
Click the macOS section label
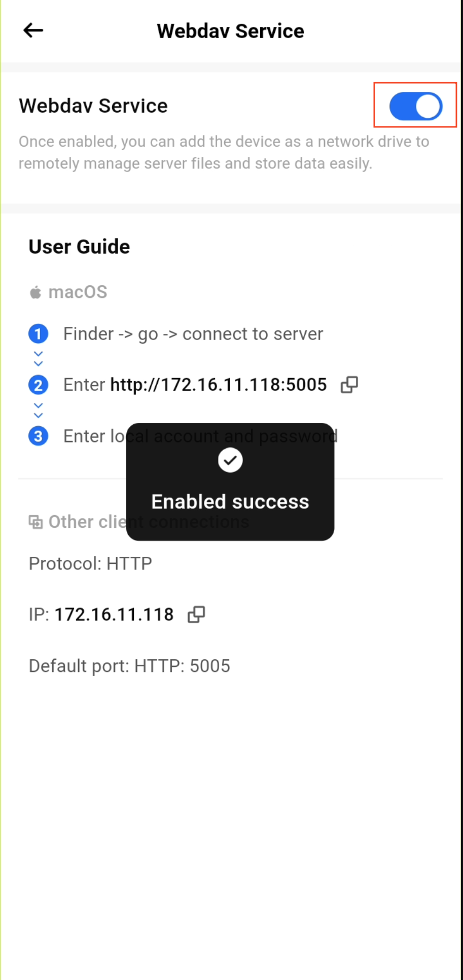pyautogui.click(x=78, y=292)
